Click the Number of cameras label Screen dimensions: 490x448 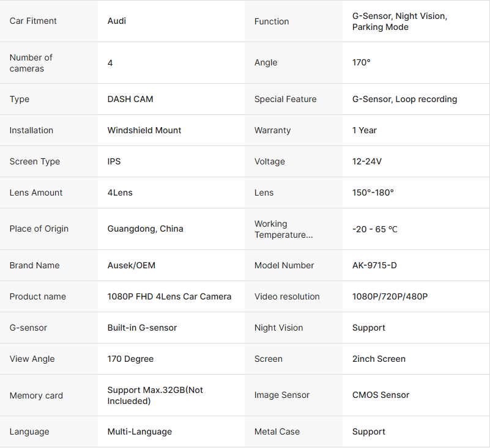click(x=31, y=63)
